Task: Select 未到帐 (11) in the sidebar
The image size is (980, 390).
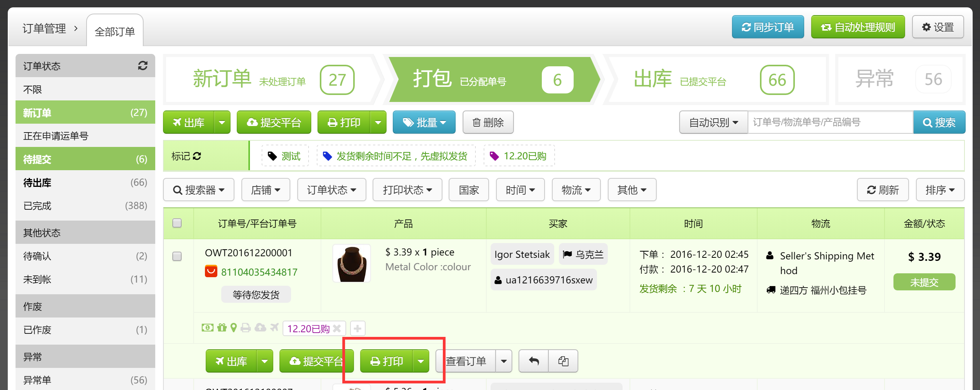Action: point(85,279)
